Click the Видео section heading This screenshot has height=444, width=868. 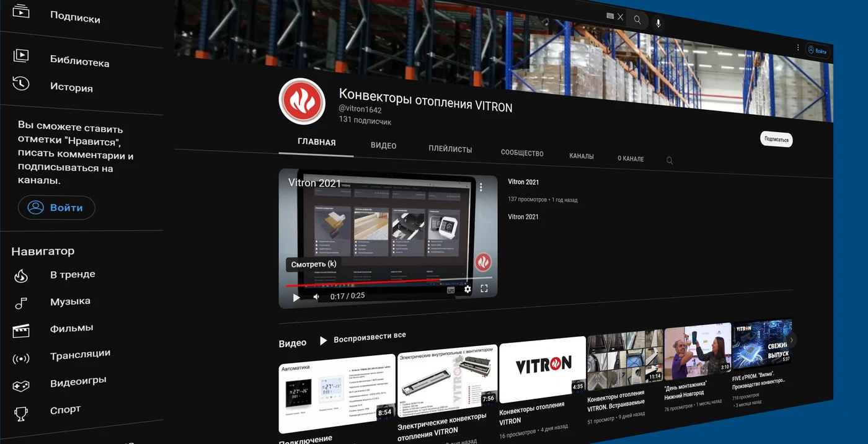(293, 343)
